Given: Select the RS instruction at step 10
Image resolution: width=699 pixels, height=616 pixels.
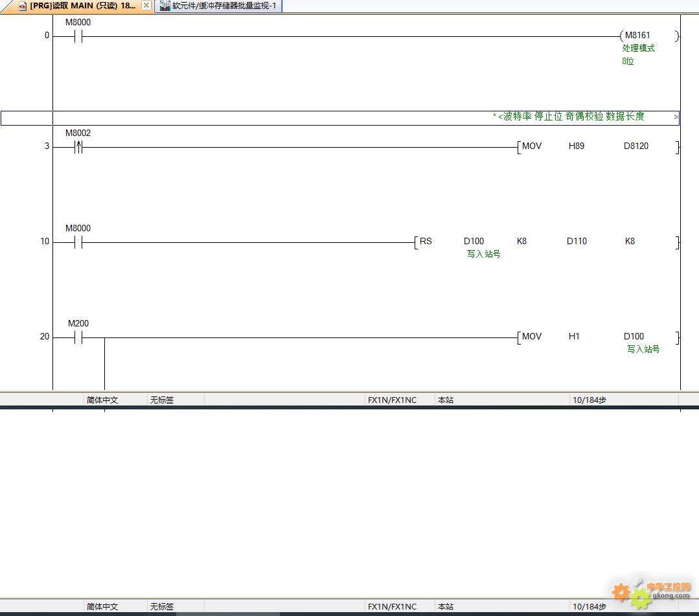Looking at the screenshot, I should click(x=426, y=242).
